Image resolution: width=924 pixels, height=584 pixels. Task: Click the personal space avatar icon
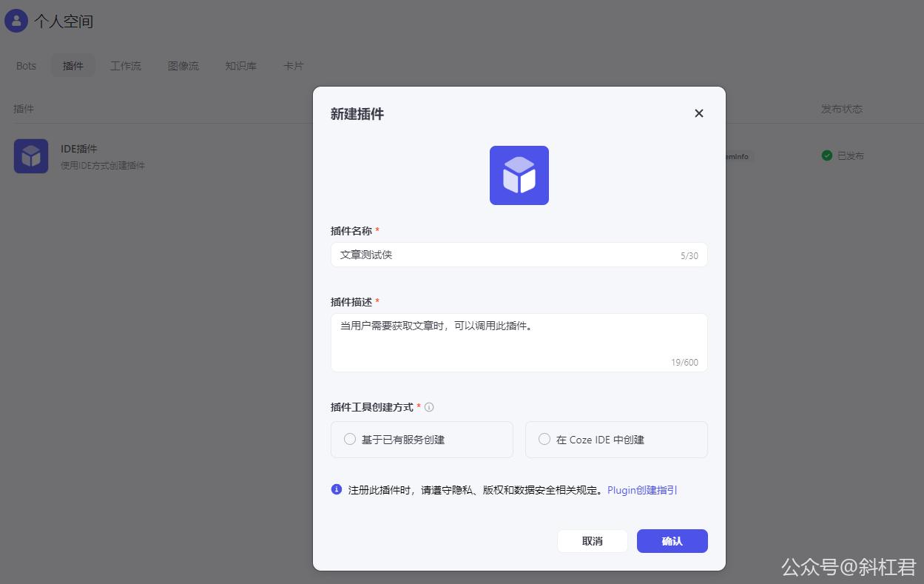(x=16, y=21)
